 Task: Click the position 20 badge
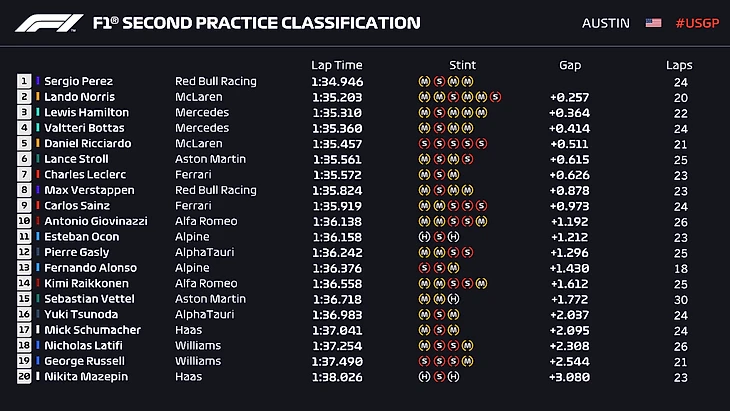tap(24, 377)
